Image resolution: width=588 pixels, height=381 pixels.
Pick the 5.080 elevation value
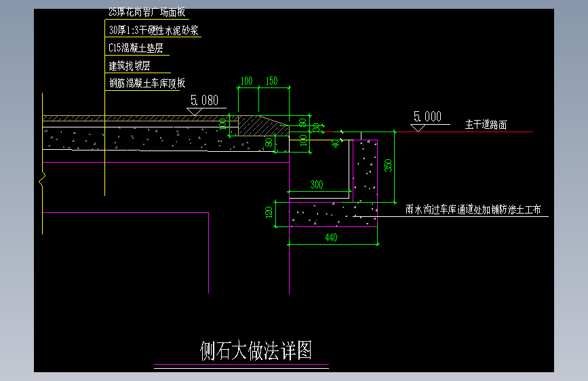click(x=204, y=100)
